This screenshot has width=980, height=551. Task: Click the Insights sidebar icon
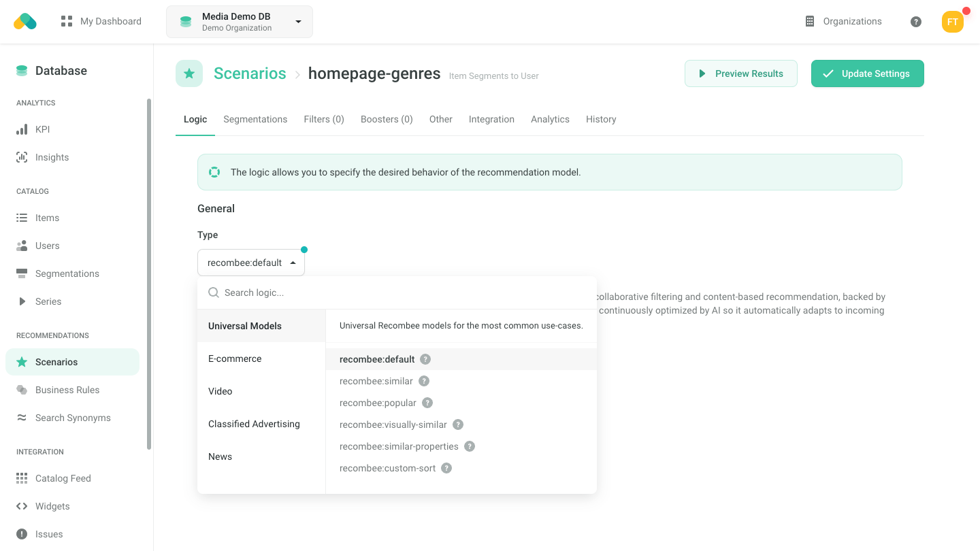click(x=22, y=157)
